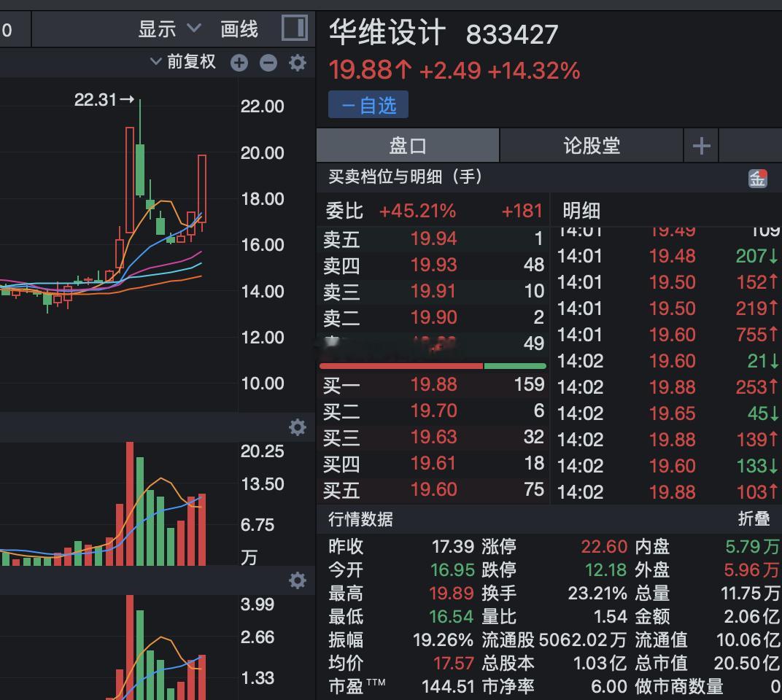Select the 卖四 19.93 order row
The image size is (782, 700).
click(433, 265)
